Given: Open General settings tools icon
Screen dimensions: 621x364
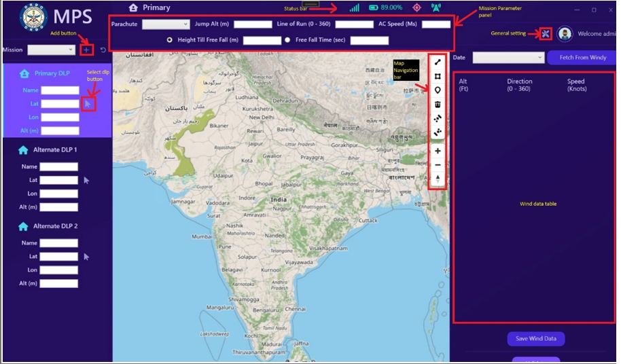Looking at the screenshot, I should pos(545,34).
